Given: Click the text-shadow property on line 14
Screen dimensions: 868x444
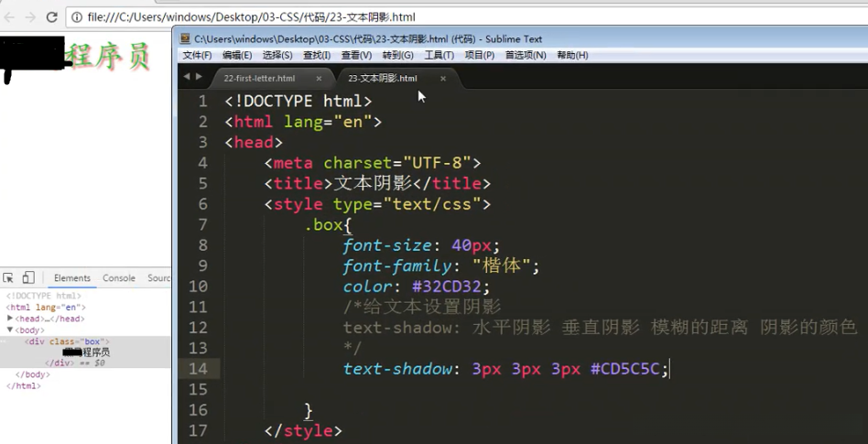Looking at the screenshot, I should coord(397,369).
